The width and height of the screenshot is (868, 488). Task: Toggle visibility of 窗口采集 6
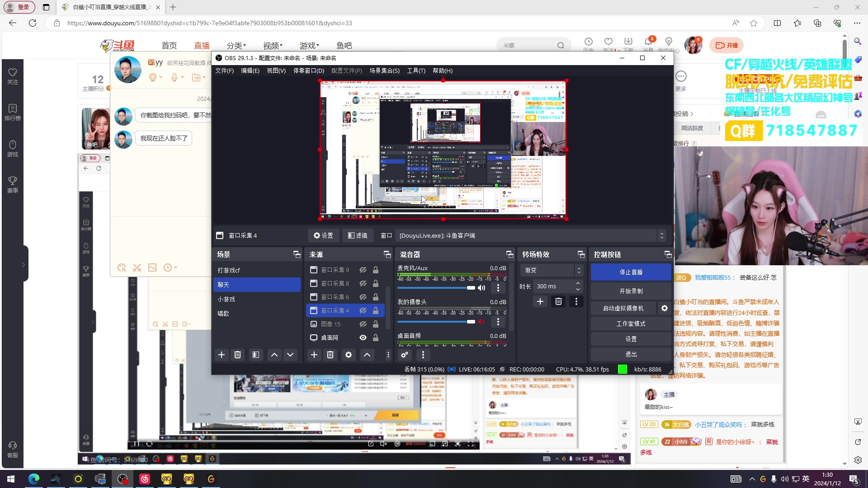tap(363, 297)
